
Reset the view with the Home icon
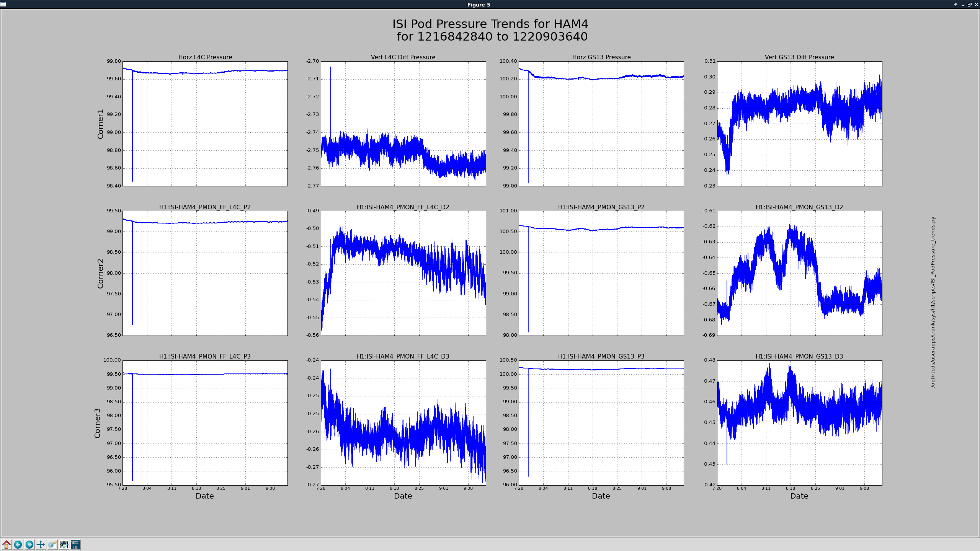coord(7,544)
